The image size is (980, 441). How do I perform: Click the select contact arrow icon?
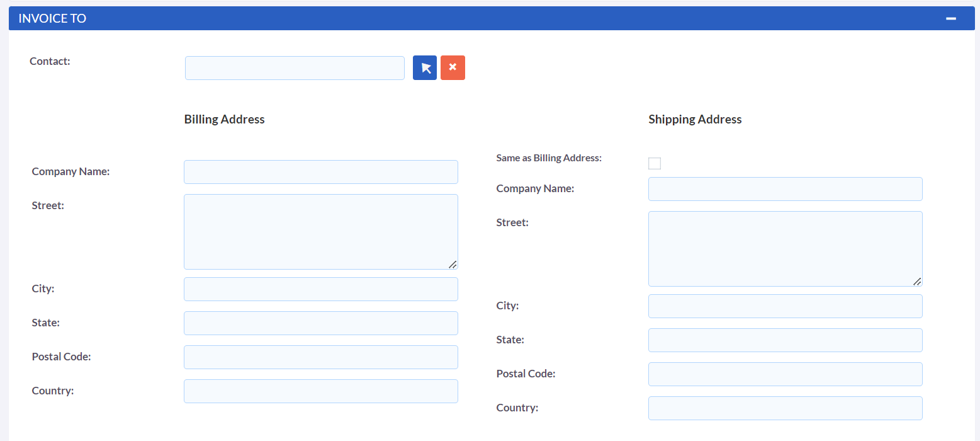pyautogui.click(x=425, y=68)
